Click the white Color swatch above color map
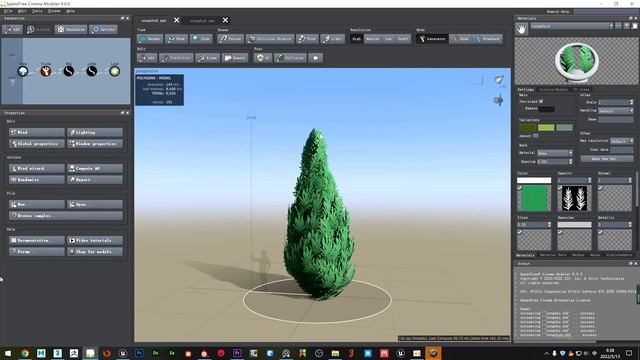This screenshot has height=360, width=640. tap(534, 180)
